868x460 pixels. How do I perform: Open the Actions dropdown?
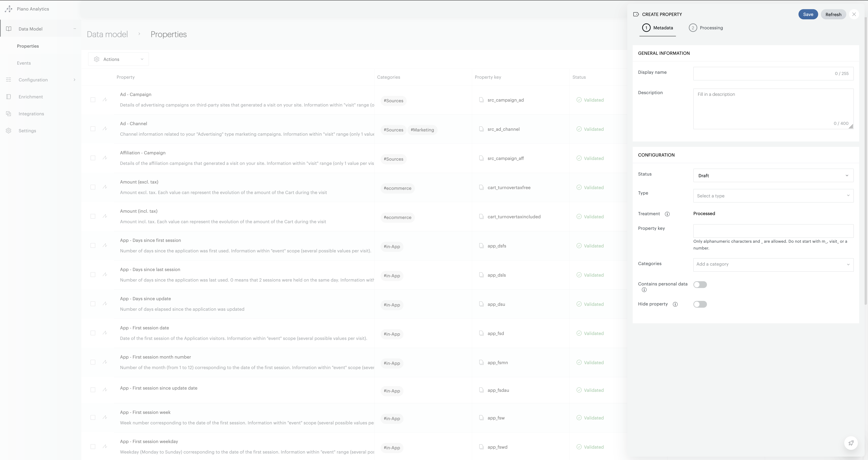118,59
